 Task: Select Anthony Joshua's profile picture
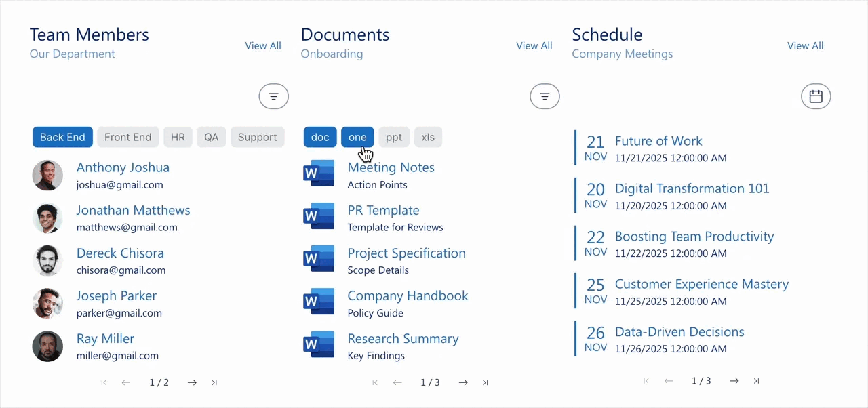[47, 176]
